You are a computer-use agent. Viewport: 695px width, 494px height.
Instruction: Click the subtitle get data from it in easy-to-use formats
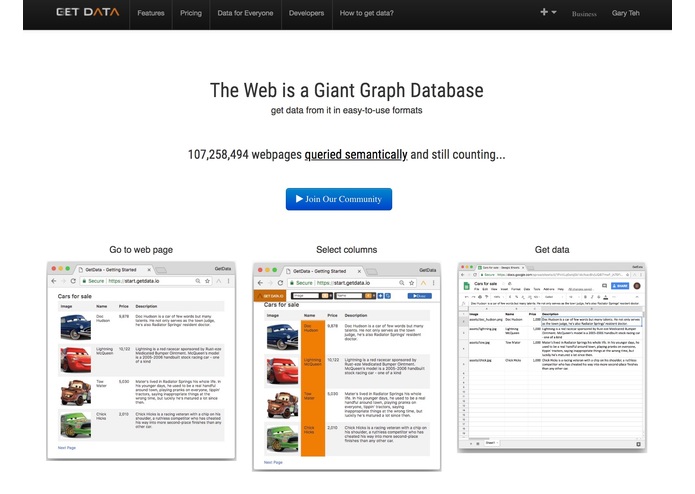coord(347,110)
